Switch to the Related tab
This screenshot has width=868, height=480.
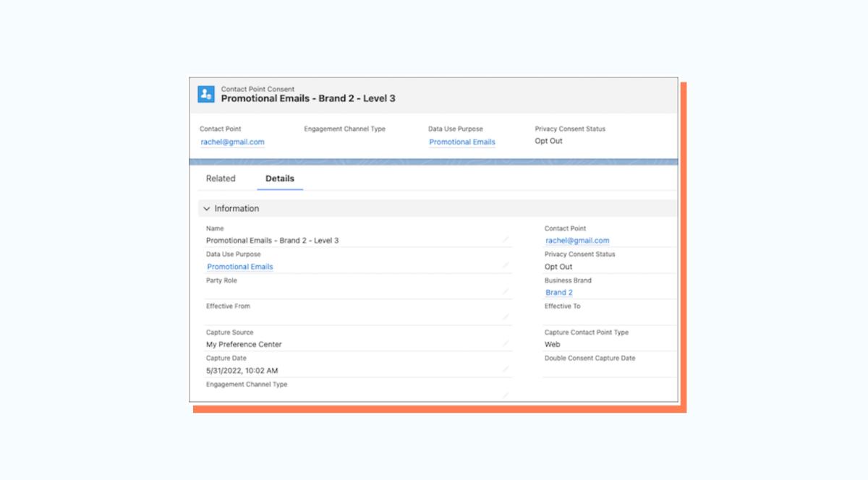coord(221,179)
